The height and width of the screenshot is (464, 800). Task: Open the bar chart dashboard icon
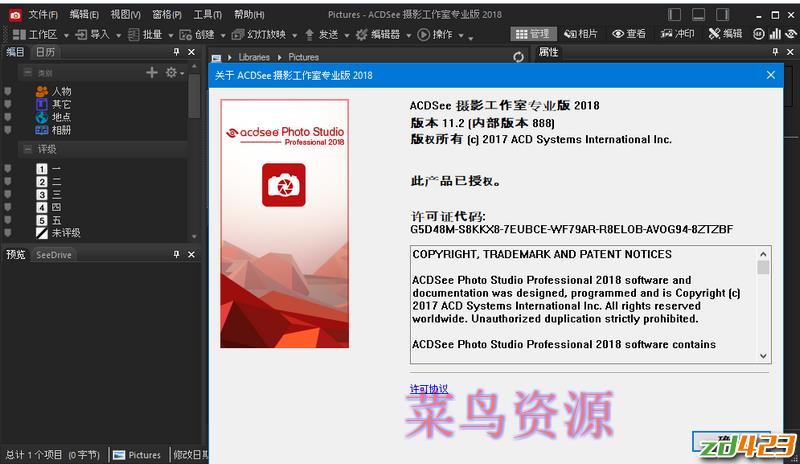pos(775,34)
